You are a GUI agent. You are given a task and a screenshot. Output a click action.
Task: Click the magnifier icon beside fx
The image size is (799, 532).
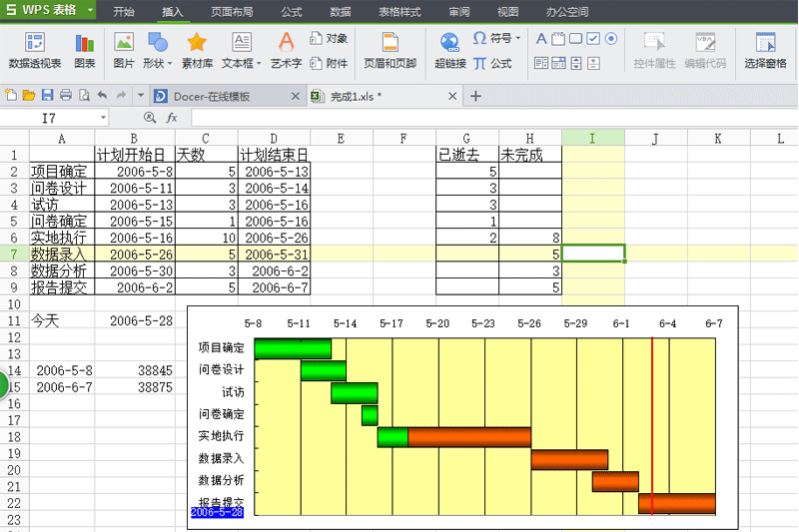pos(149,118)
